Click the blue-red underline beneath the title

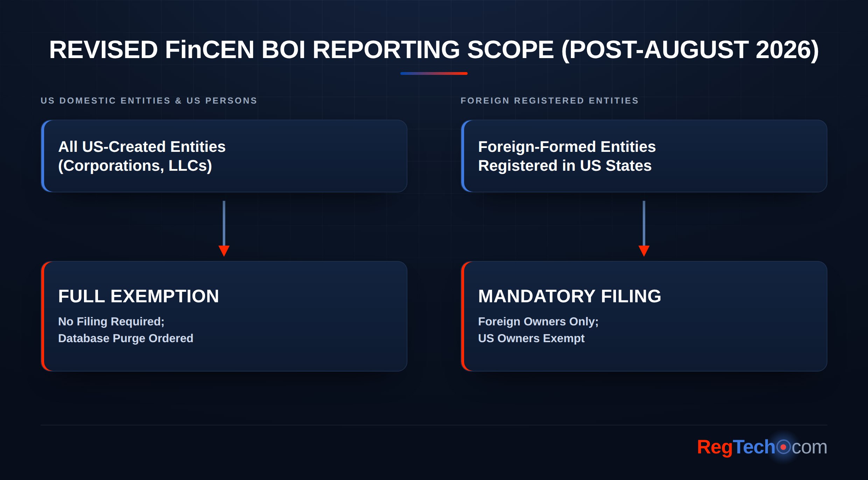[x=434, y=73]
